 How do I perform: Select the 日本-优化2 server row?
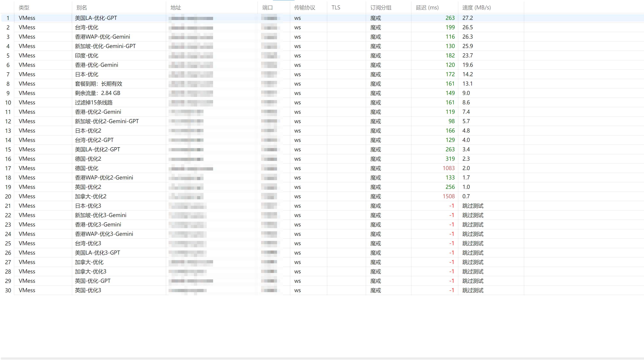click(322, 131)
